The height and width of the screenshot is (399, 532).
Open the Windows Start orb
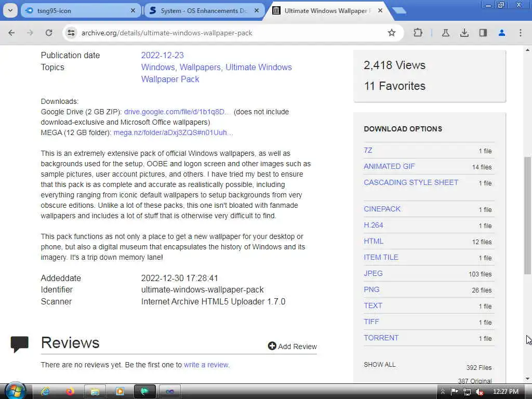tap(15, 391)
